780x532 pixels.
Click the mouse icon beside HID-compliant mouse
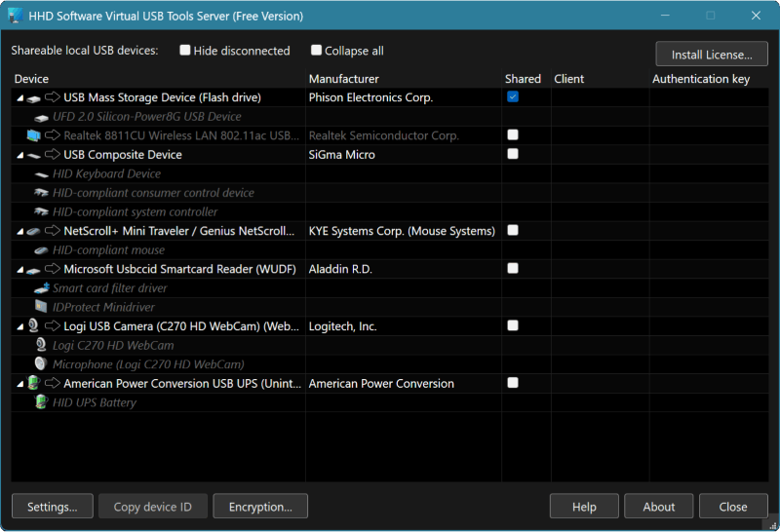click(41, 250)
